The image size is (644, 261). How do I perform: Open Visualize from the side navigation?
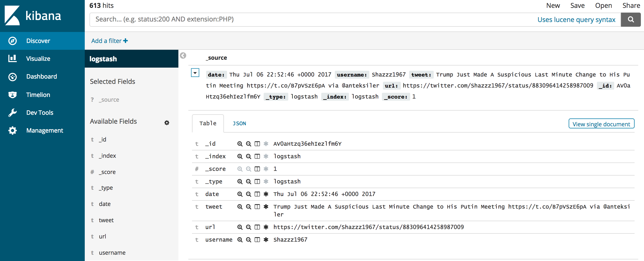(38, 59)
